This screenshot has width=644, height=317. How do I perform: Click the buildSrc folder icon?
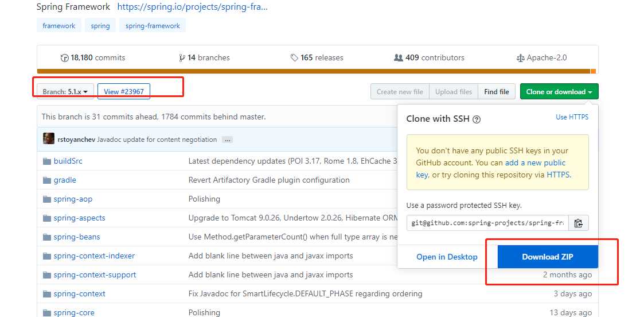pos(47,161)
